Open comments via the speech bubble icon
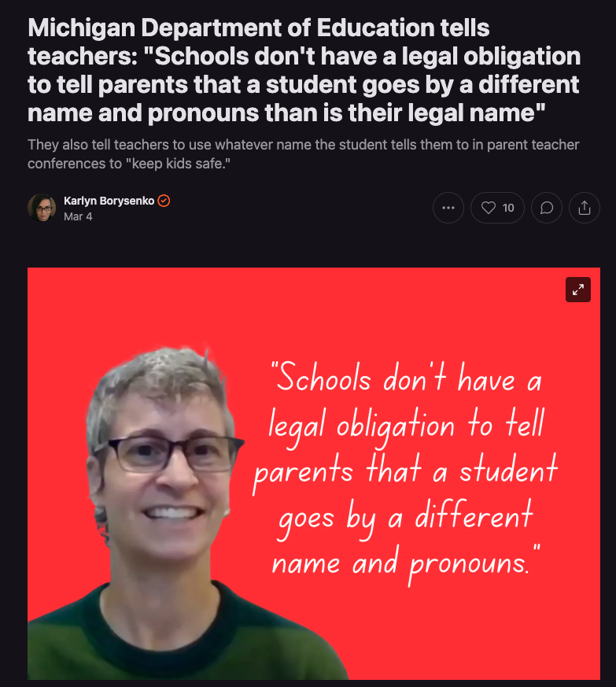Image resolution: width=616 pixels, height=687 pixels. tap(546, 208)
